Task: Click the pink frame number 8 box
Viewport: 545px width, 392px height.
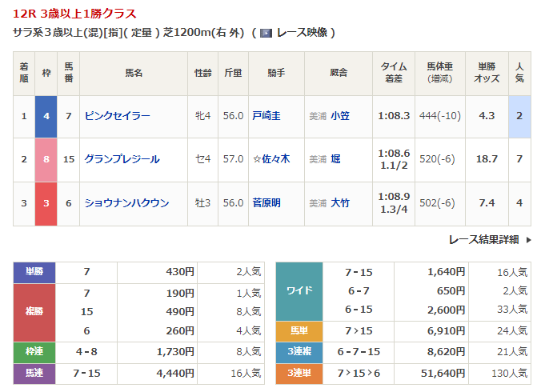Action: [46, 159]
